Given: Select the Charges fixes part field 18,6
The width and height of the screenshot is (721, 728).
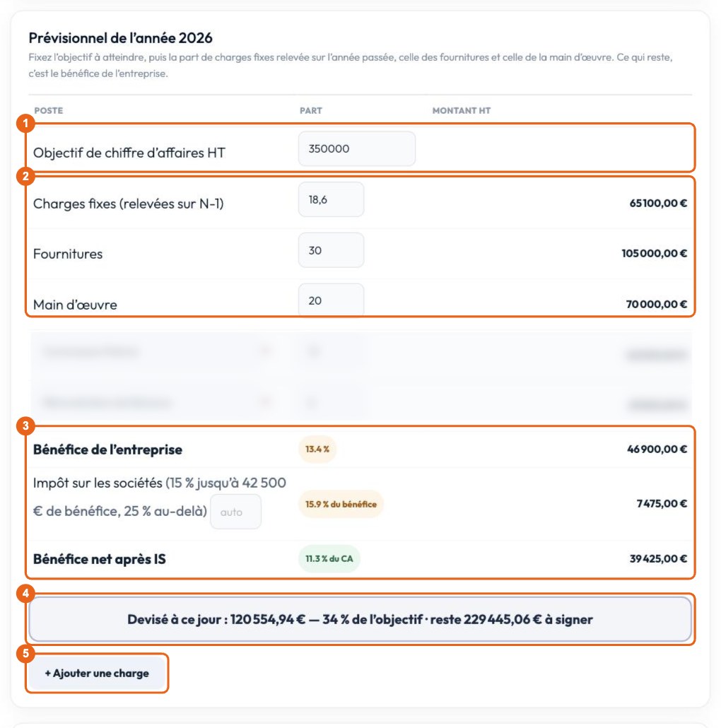Looking at the screenshot, I should [331, 199].
